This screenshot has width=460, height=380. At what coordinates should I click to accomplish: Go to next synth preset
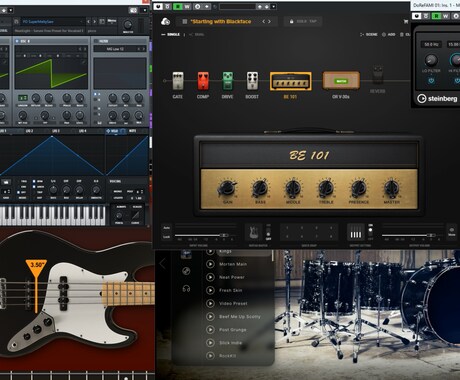click(94, 22)
